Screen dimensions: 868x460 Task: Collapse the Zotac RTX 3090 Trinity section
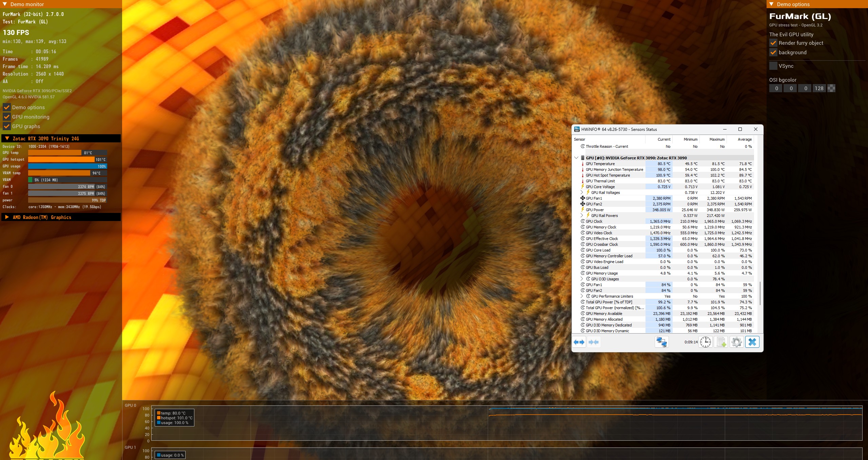pos(7,139)
